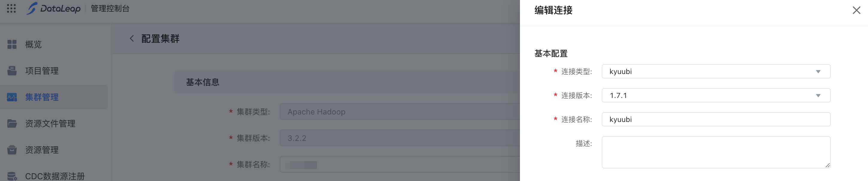Open 项目管理 in the sidebar

42,71
